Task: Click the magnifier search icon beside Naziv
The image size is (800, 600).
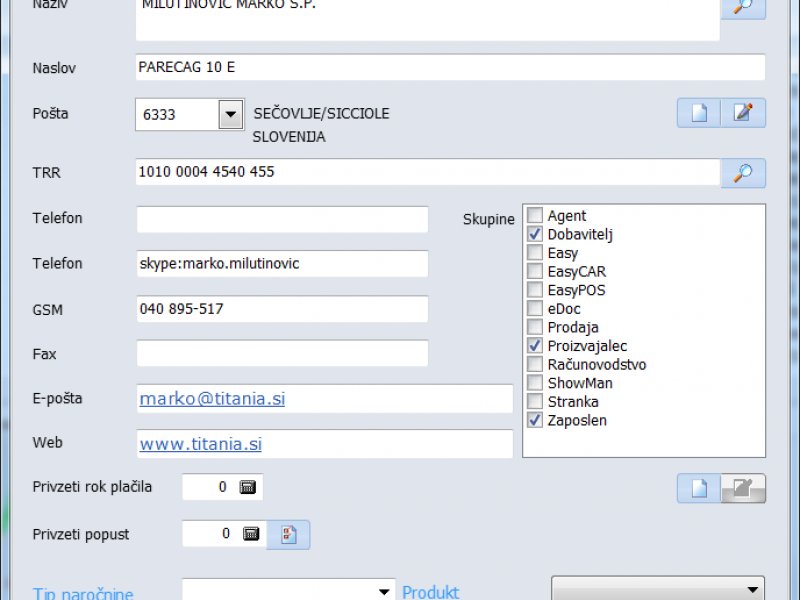Action: [x=743, y=7]
